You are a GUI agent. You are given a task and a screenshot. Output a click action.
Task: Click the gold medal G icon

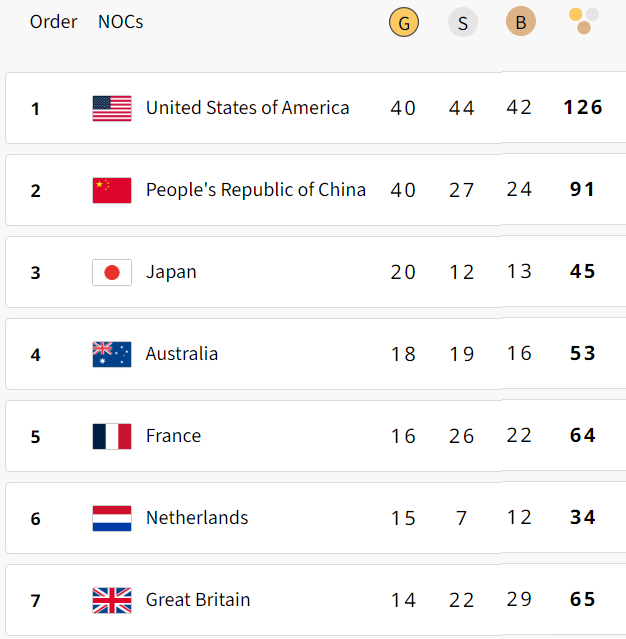point(403,22)
